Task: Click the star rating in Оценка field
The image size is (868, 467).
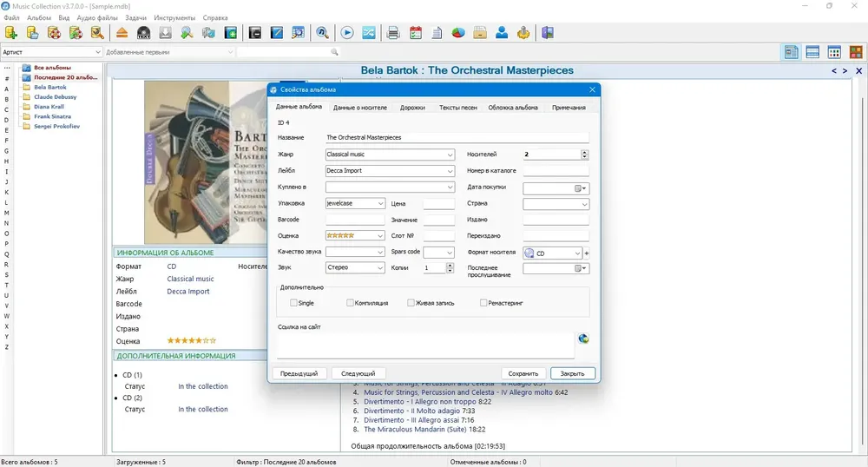Action: tap(340, 236)
